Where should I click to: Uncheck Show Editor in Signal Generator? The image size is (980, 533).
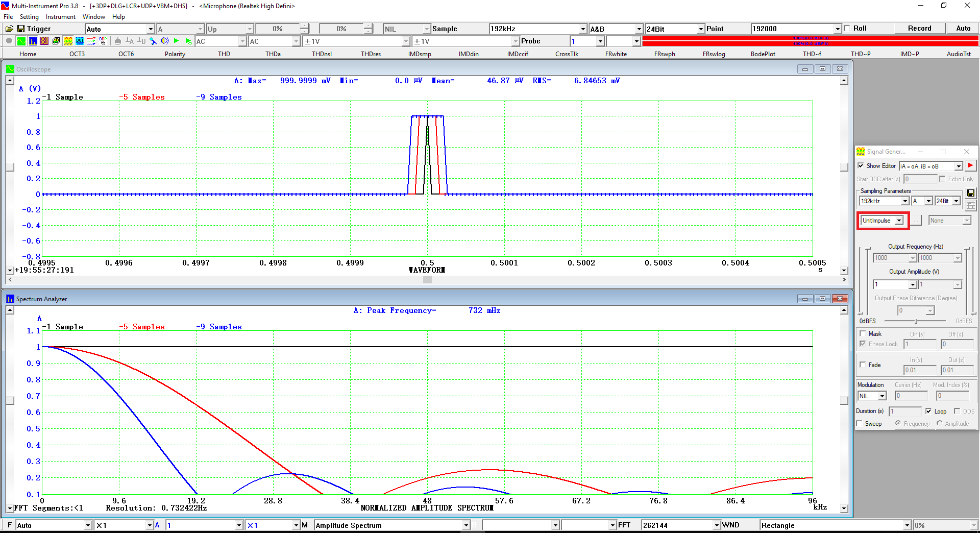pos(861,166)
